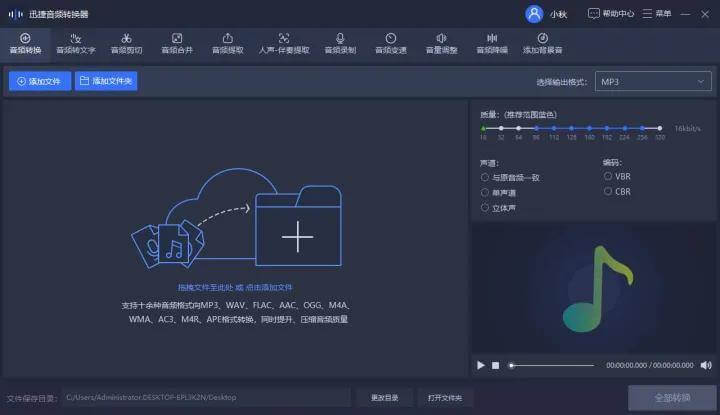Close the audio converter window
720x415 pixels.
click(705, 14)
